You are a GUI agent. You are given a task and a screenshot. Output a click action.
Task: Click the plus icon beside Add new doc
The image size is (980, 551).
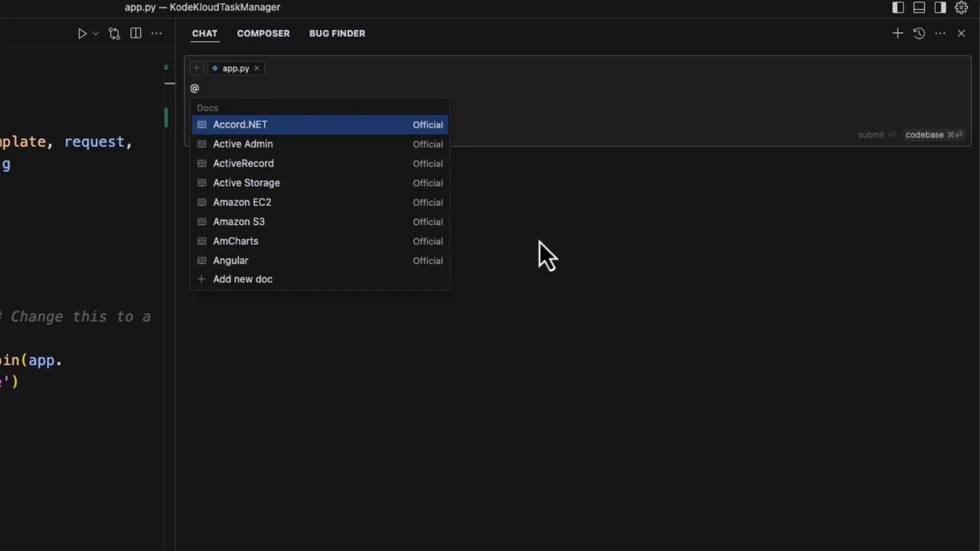tap(201, 279)
